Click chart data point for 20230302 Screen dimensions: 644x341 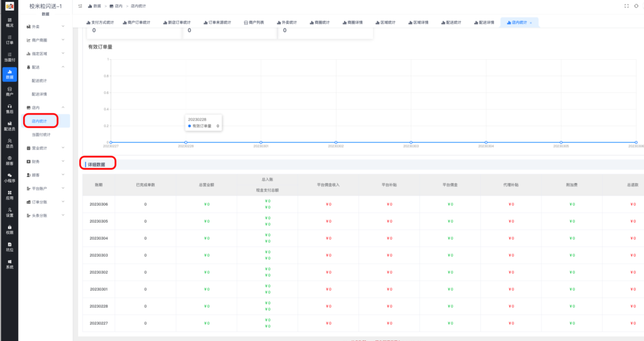click(336, 142)
